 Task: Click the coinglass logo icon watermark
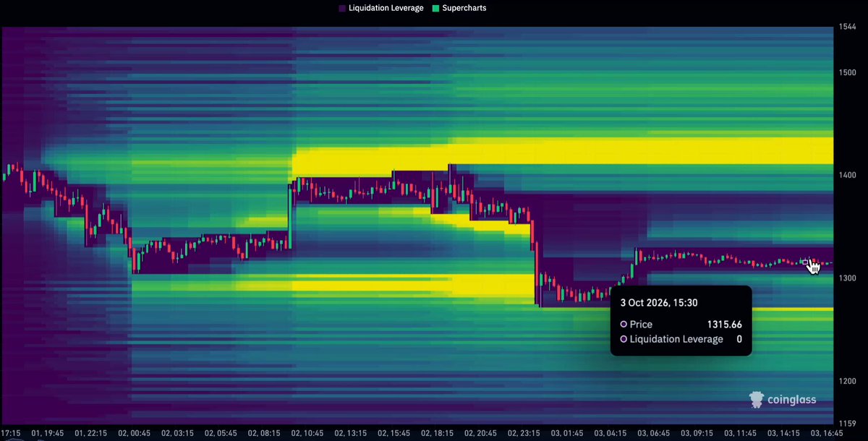[x=757, y=399]
